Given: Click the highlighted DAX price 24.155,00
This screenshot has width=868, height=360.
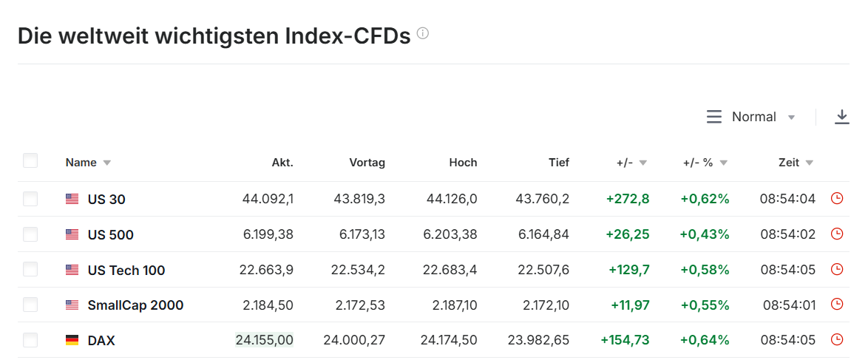Looking at the screenshot, I should (x=264, y=340).
